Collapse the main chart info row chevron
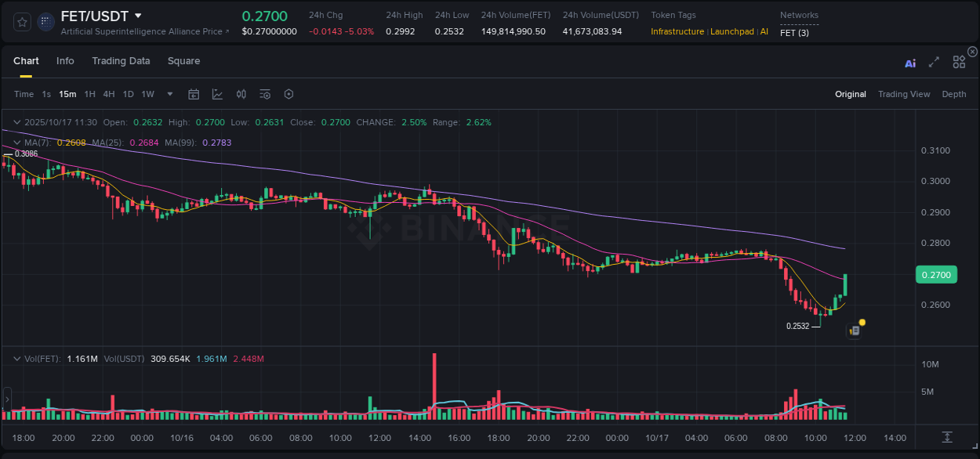Viewport: 980px width, 459px height. click(x=16, y=122)
